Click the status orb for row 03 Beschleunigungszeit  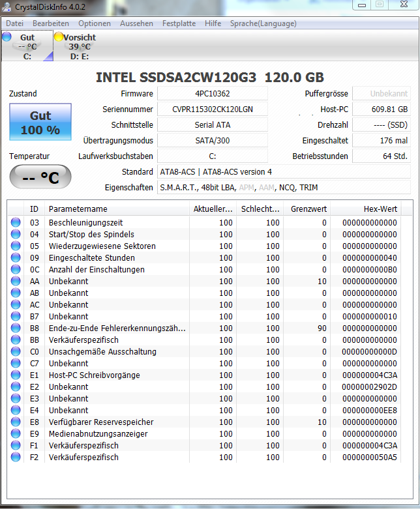click(16, 222)
